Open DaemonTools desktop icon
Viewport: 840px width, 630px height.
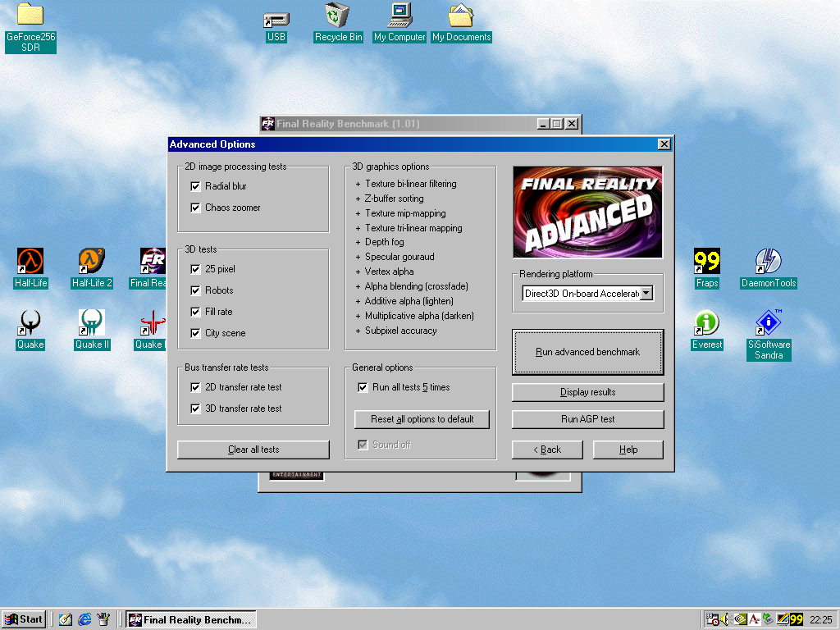tap(768, 262)
